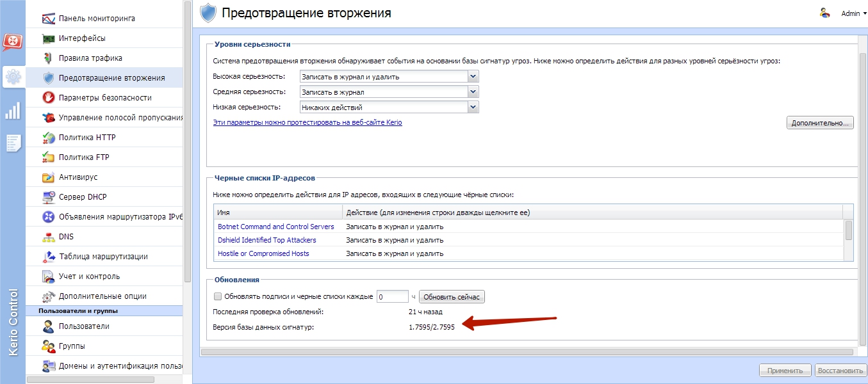Open the logs icon in left strip

pos(13,143)
